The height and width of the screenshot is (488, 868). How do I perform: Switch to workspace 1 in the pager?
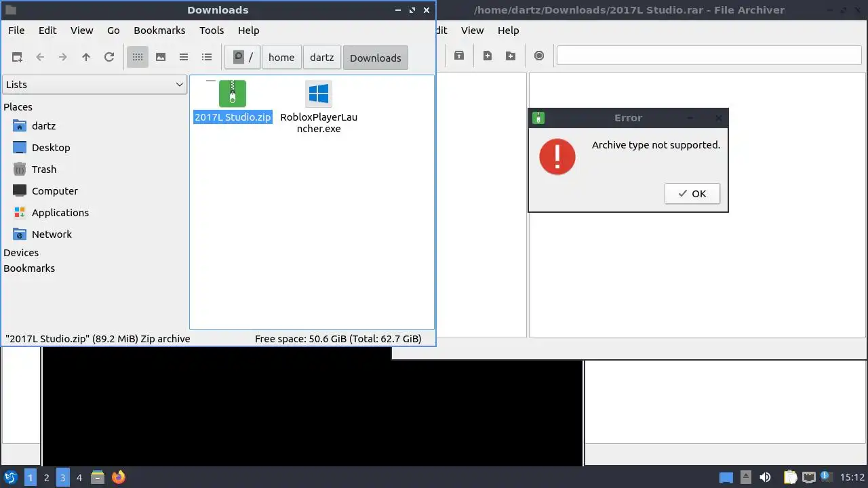click(x=31, y=477)
